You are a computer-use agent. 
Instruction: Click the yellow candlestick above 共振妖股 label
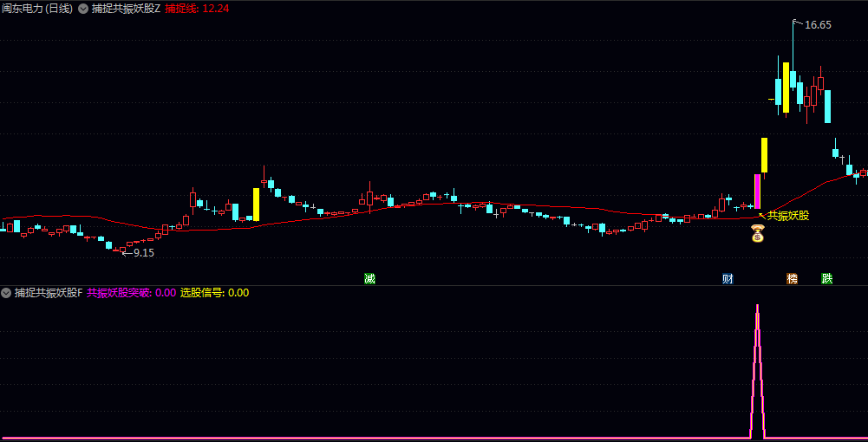coord(764,155)
